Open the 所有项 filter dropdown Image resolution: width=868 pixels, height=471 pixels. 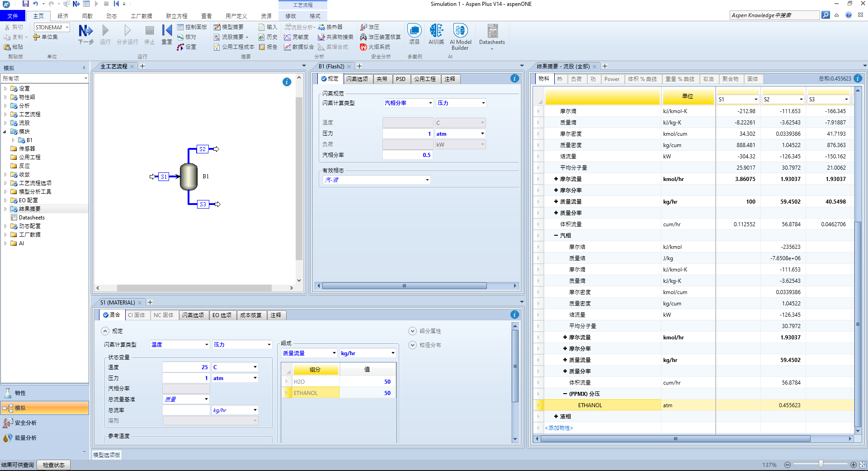point(85,79)
